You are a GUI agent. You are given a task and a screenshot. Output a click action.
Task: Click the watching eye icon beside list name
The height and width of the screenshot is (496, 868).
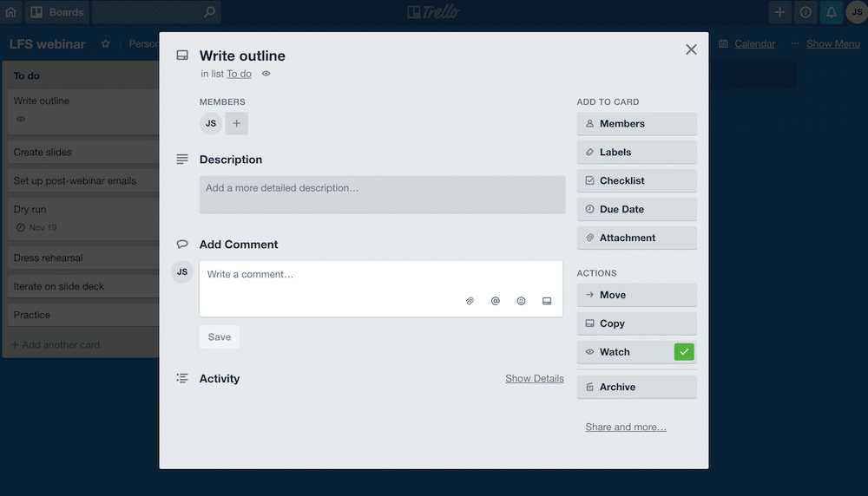(266, 74)
